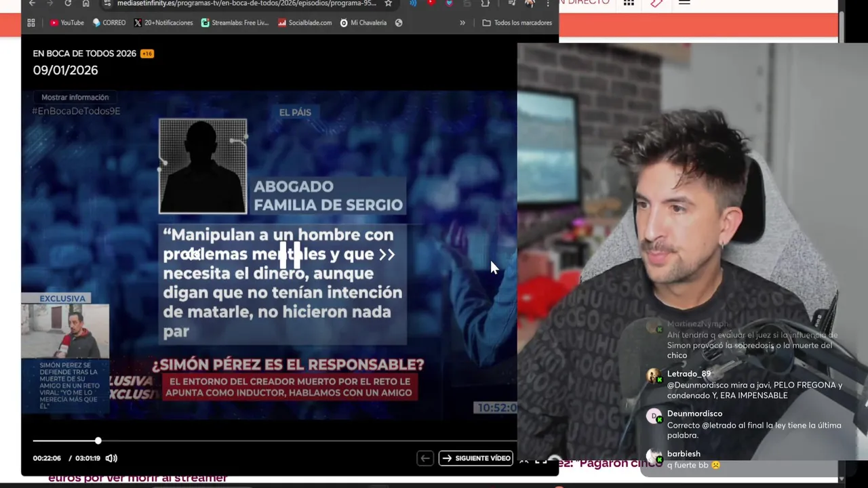The width and height of the screenshot is (868, 488).
Task: Reload the page with refresh icon
Action: click(x=68, y=3)
